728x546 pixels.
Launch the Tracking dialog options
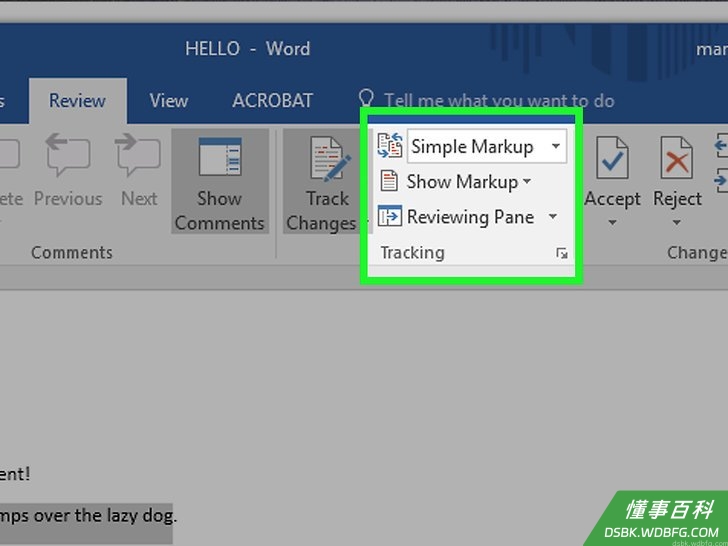coord(562,254)
